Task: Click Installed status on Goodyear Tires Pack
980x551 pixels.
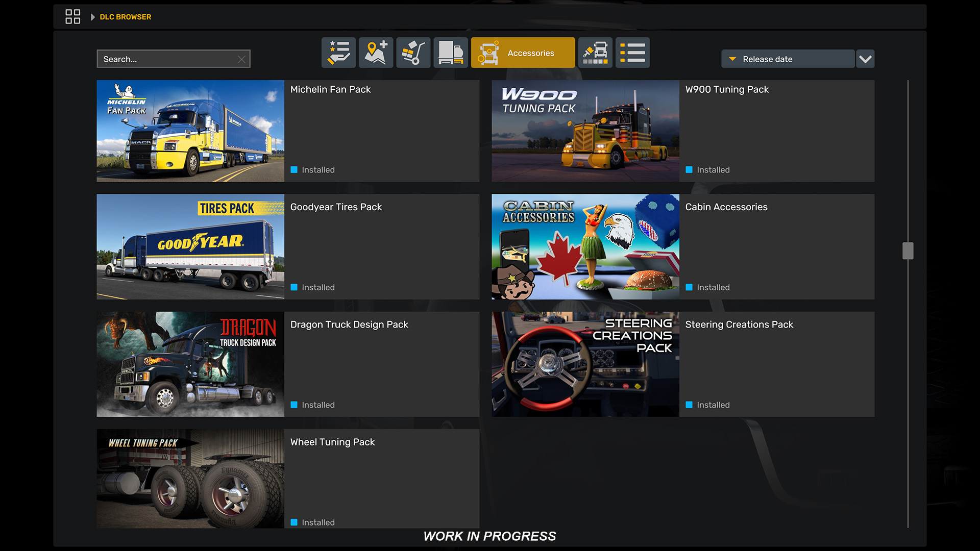Action: [313, 288]
